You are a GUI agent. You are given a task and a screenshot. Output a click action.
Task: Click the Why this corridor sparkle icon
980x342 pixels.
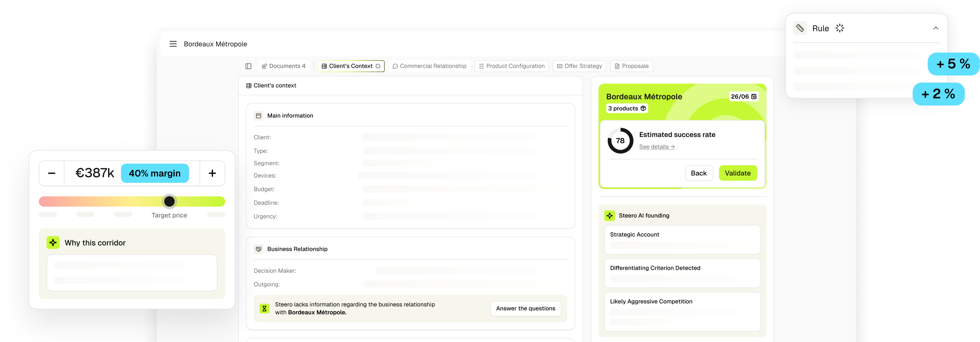53,243
